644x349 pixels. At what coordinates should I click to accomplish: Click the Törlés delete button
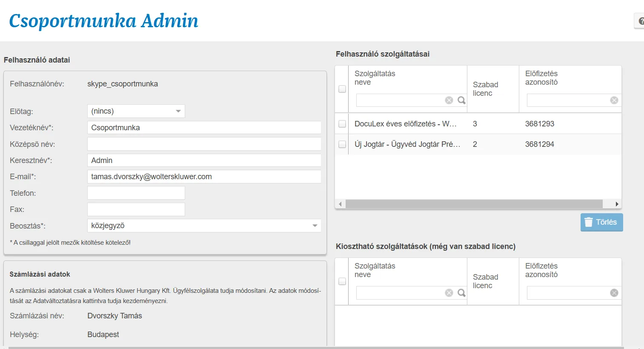coord(601,222)
